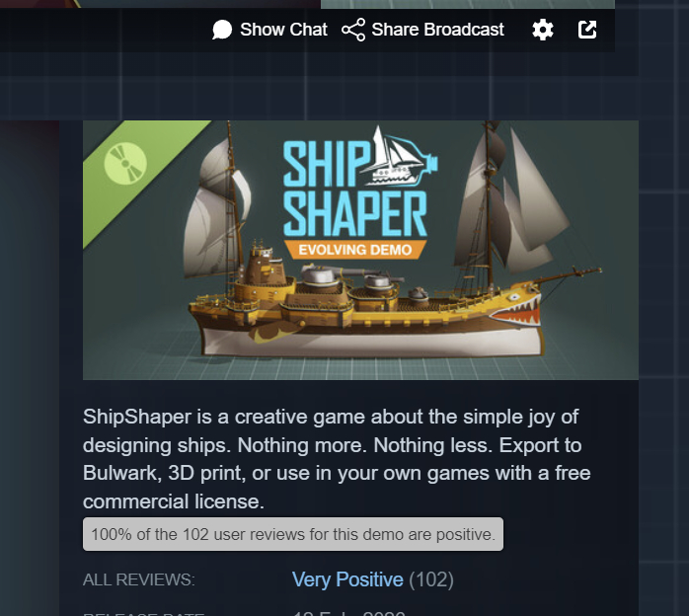Open chat via the Show Chat label
The width and height of the screenshot is (689, 616).
[283, 30]
